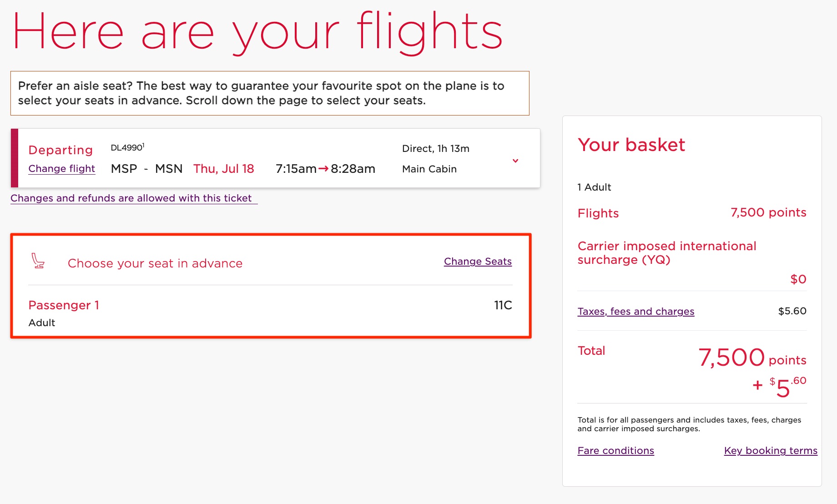Viewport: 837px width, 504px height.
Task: Open the Key booking terms
Action: pos(770,450)
